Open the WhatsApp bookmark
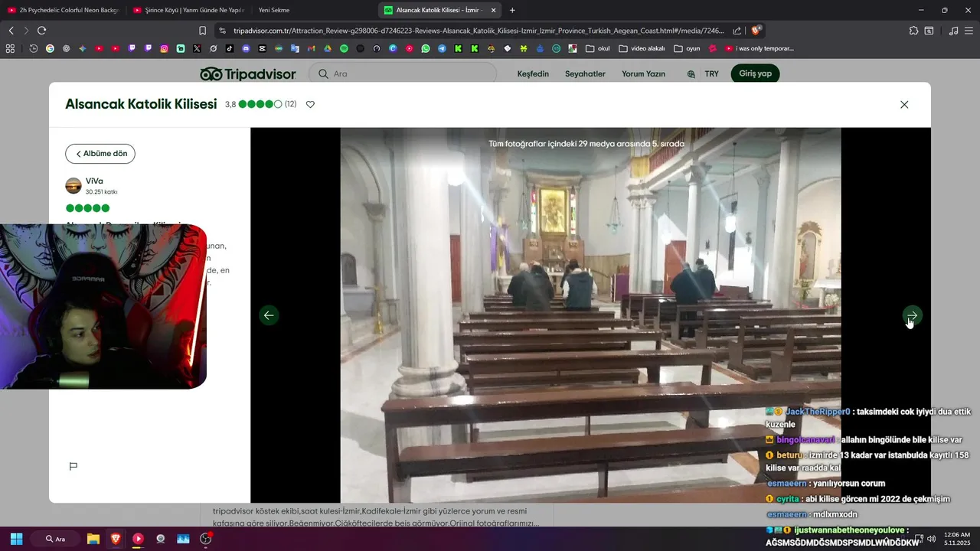The height and width of the screenshot is (551, 980). (x=426, y=48)
